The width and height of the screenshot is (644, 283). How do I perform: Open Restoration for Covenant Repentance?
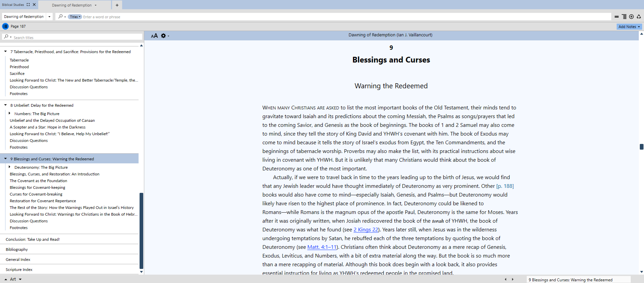pos(43,201)
